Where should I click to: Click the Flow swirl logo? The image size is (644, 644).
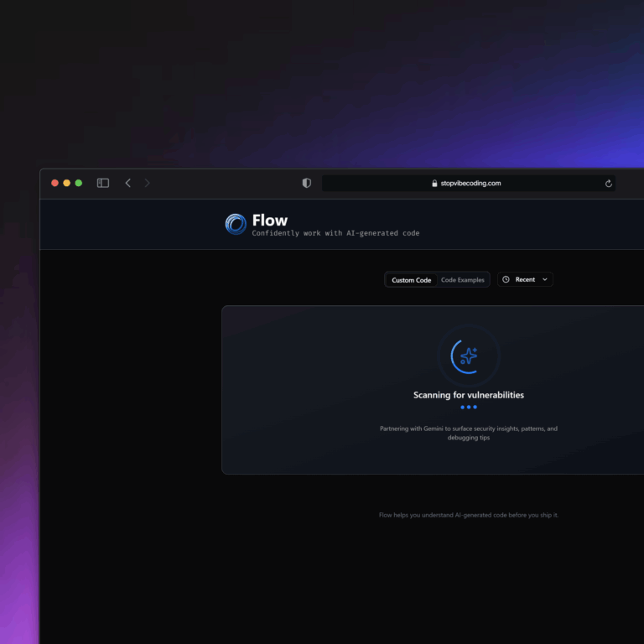click(x=236, y=224)
